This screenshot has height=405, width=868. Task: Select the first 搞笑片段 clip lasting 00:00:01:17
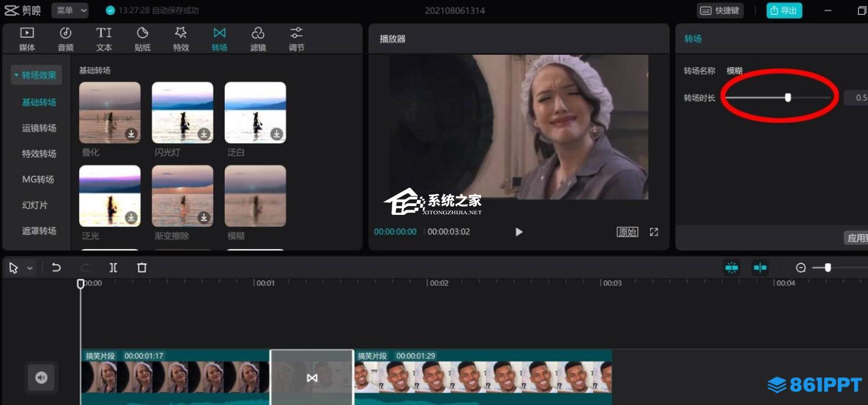(x=175, y=377)
